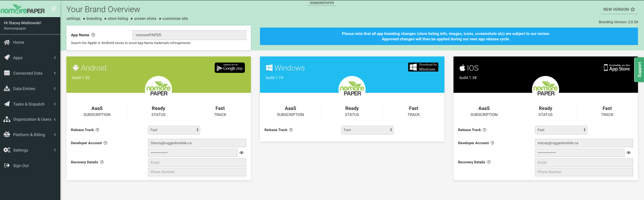Click the IOS 'build 1.38' text
Image resolution: width=644 pixels, height=200 pixels.
point(468,78)
